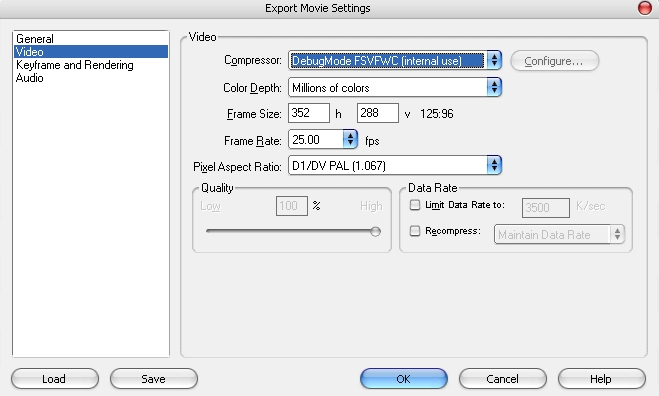The height and width of the screenshot is (396, 659).
Task: Enable the Recompress checkbox
Action: point(415,231)
